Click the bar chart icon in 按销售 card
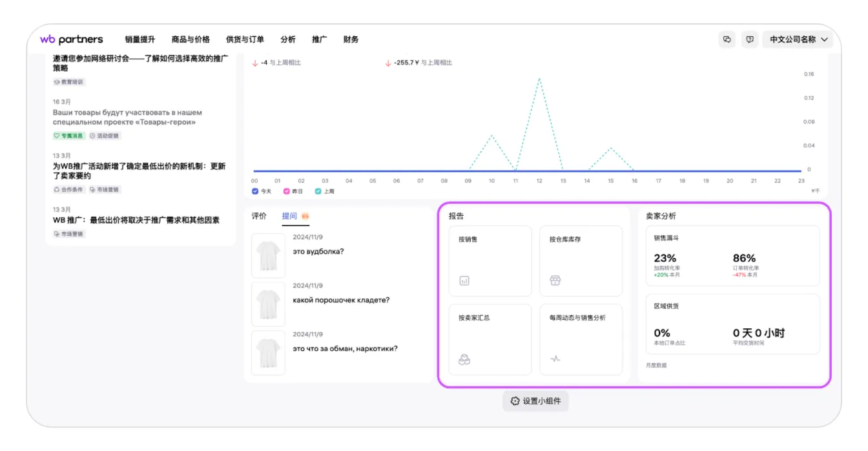The image size is (868, 451). pos(464,280)
